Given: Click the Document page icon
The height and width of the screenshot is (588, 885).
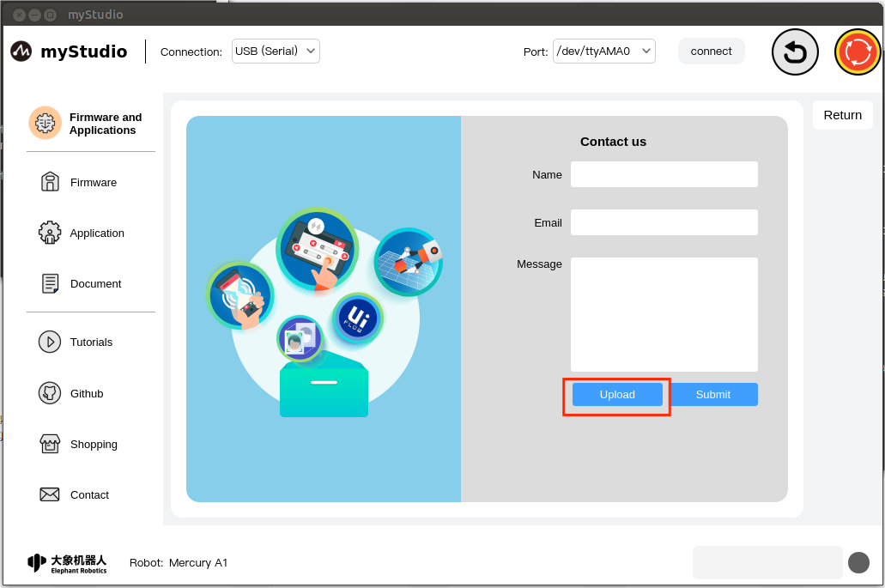Looking at the screenshot, I should [50, 283].
